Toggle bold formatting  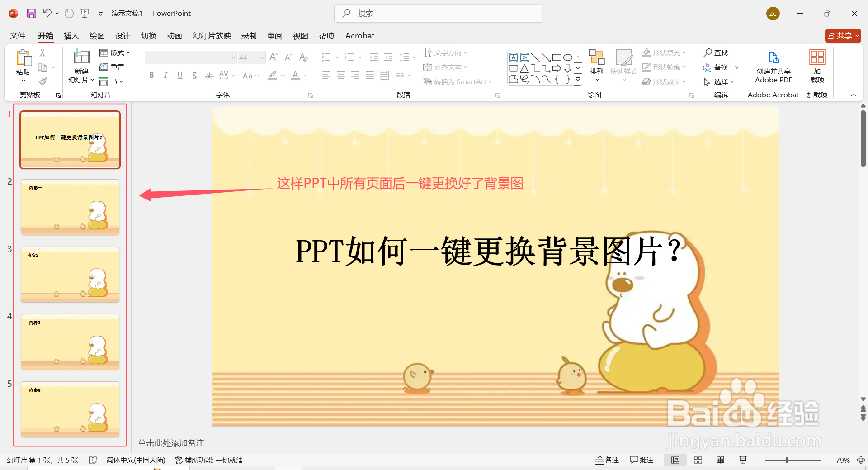[151, 75]
